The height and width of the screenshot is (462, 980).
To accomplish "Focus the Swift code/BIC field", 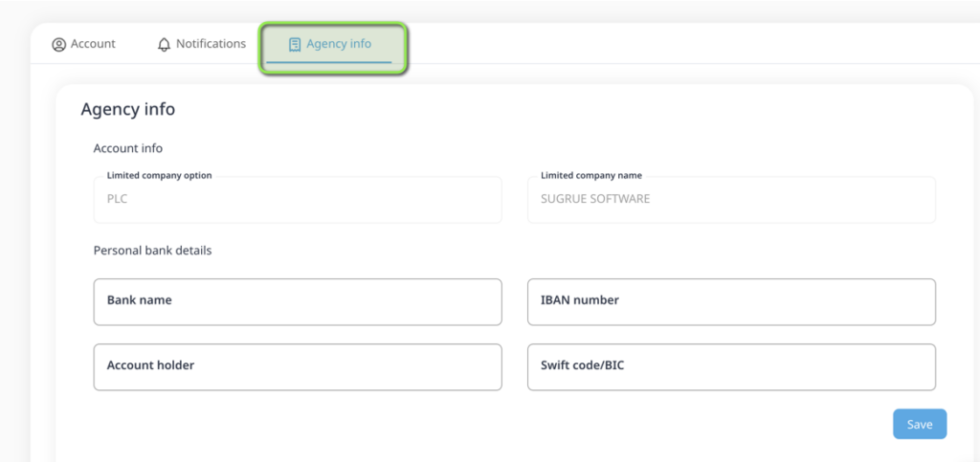I will point(731,366).
